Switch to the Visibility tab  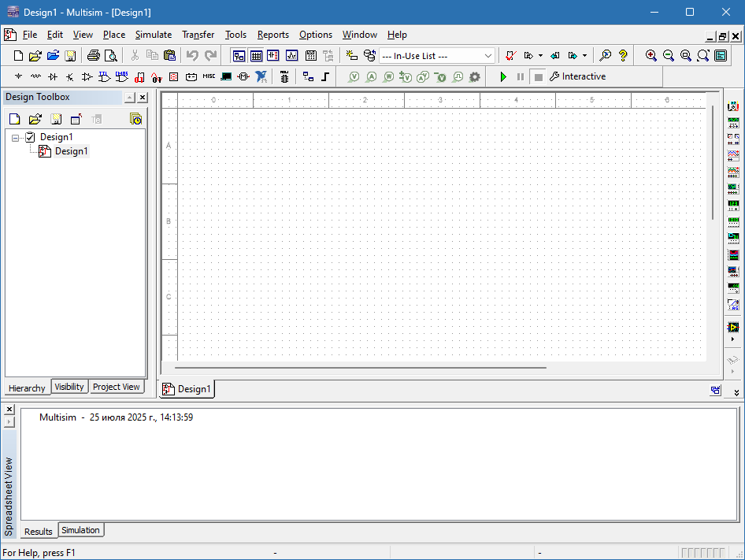click(69, 387)
